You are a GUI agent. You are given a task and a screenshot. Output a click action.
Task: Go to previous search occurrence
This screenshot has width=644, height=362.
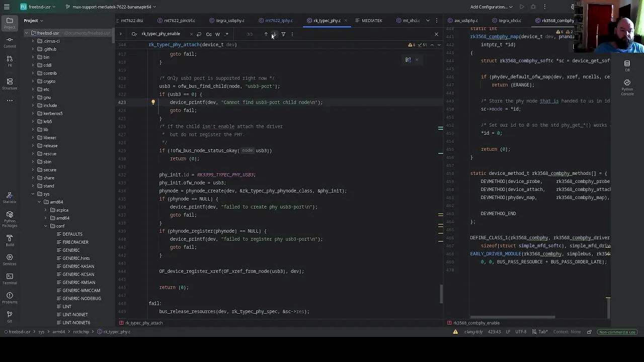click(266, 34)
